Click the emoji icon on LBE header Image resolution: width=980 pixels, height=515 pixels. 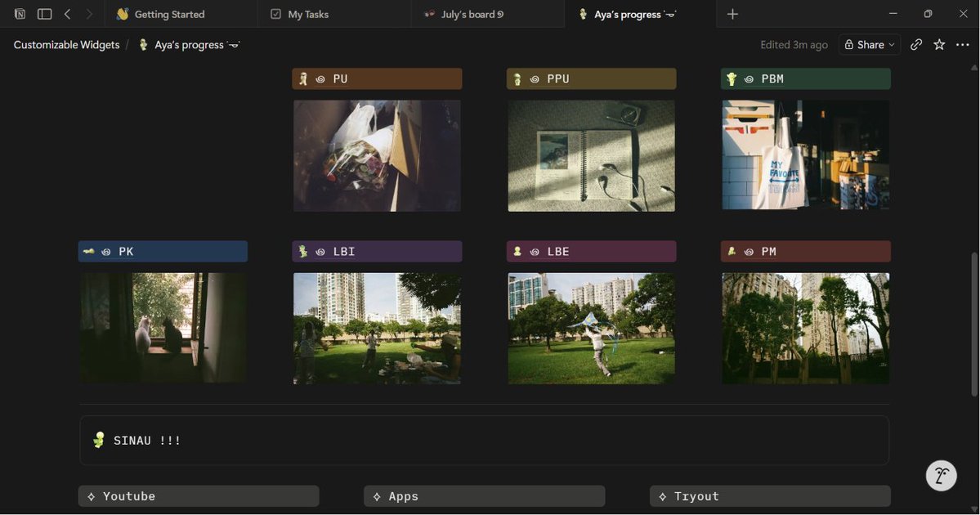click(517, 251)
